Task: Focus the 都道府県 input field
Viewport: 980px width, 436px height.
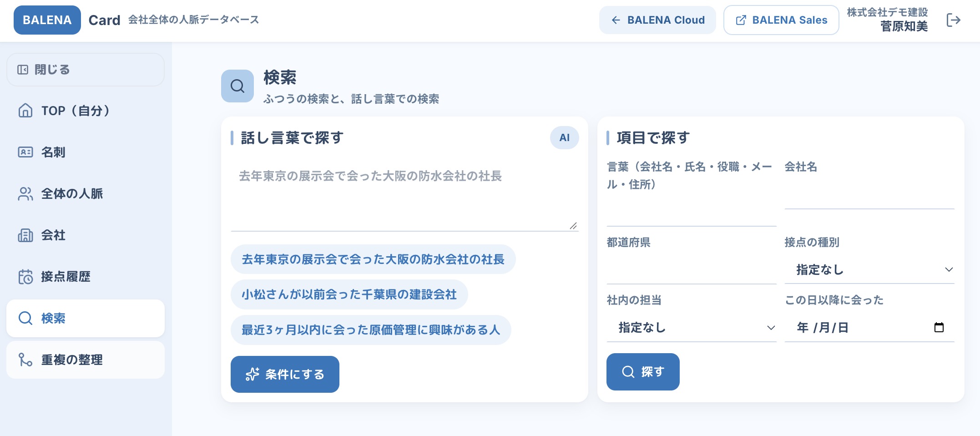Action: [692, 269]
